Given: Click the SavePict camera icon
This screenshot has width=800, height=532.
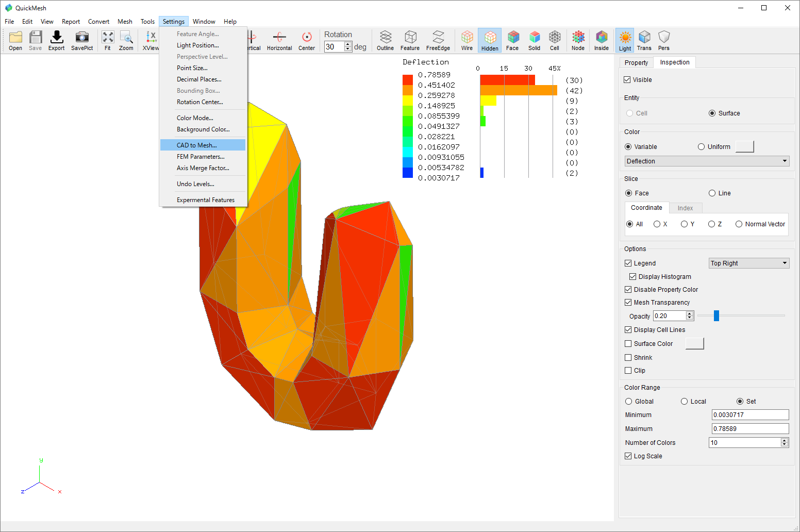Looking at the screenshot, I should (x=82, y=40).
